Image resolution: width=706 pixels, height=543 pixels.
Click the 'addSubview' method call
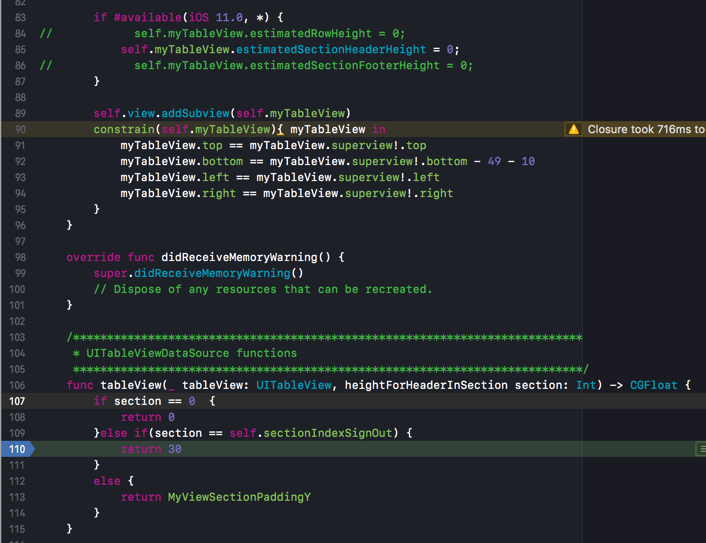(195, 113)
